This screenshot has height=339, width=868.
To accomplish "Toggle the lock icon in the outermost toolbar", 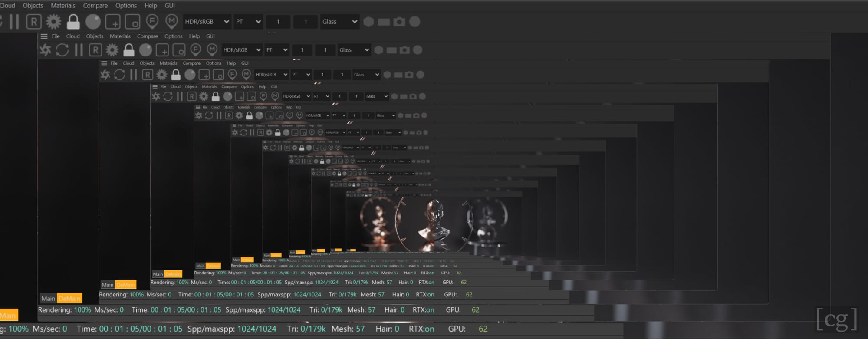I will tap(73, 21).
